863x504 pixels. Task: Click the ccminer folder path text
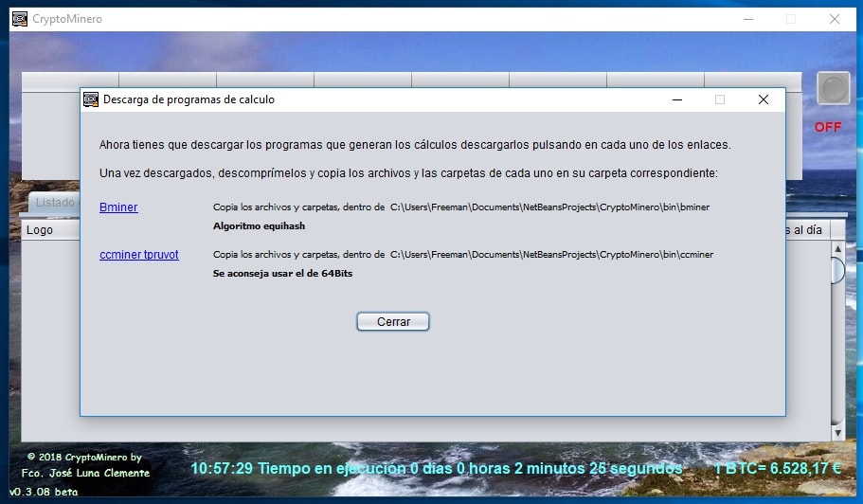pos(551,255)
